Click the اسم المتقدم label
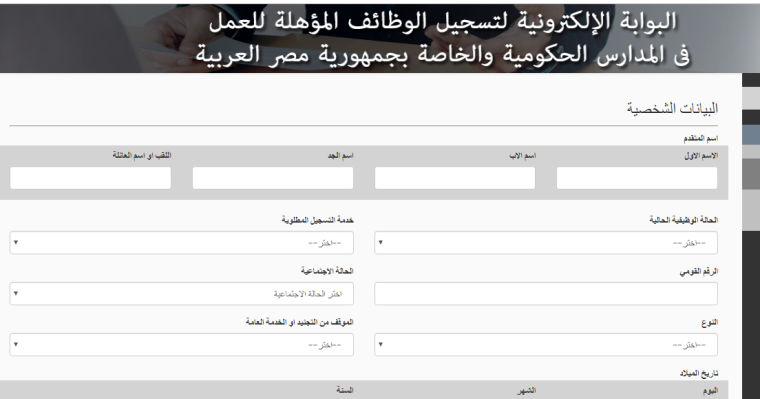The width and height of the screenshot is (760, 399). tap(700, 139)
